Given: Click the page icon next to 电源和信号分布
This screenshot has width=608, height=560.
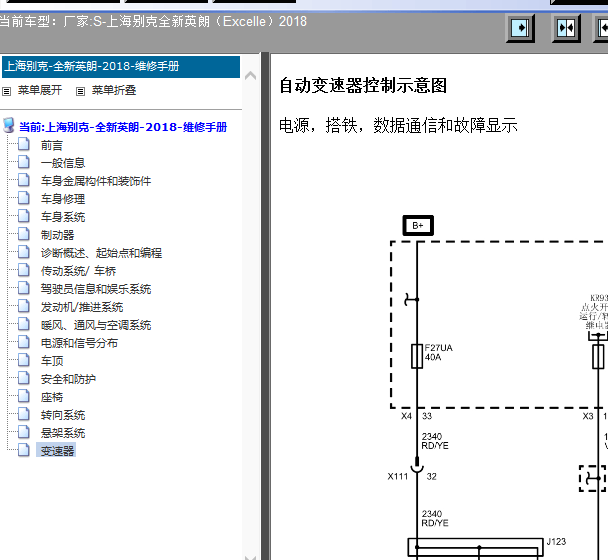Looking at the screenshot, I should (24, 341).
